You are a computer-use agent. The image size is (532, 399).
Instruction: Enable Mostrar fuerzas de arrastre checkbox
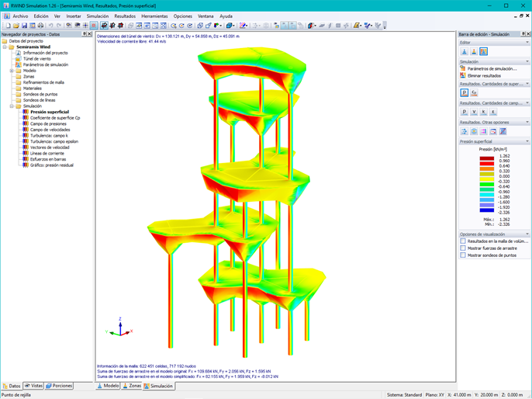463,248
